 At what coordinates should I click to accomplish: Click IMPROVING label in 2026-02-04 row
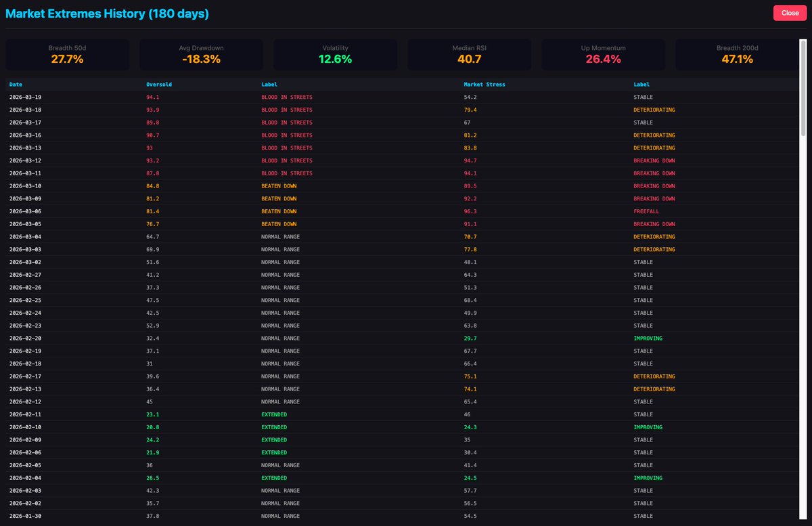tap(648, 478)
